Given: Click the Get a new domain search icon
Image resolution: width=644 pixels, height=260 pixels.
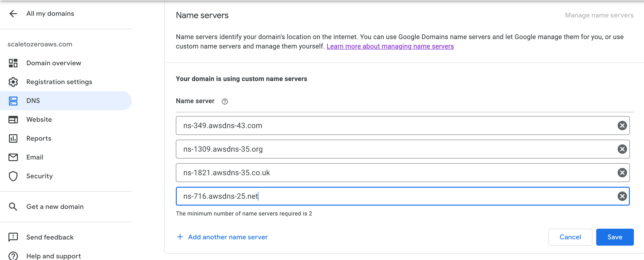Looking at the screenshot, I should click(13, 207).
